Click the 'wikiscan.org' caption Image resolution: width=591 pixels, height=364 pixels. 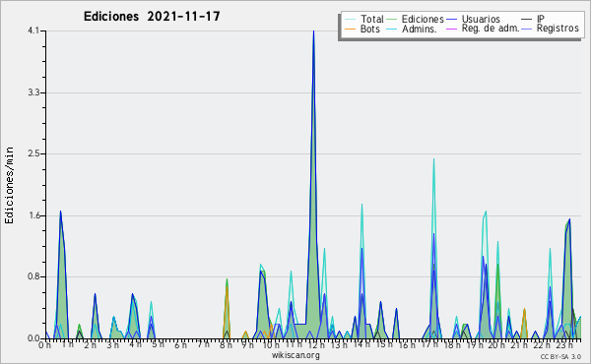point(295,355)
